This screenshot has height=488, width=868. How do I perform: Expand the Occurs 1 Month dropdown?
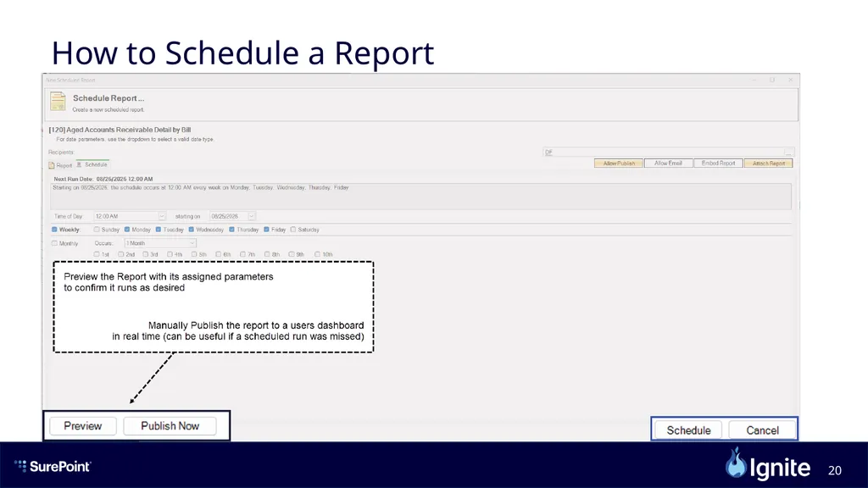coord(160,243)
